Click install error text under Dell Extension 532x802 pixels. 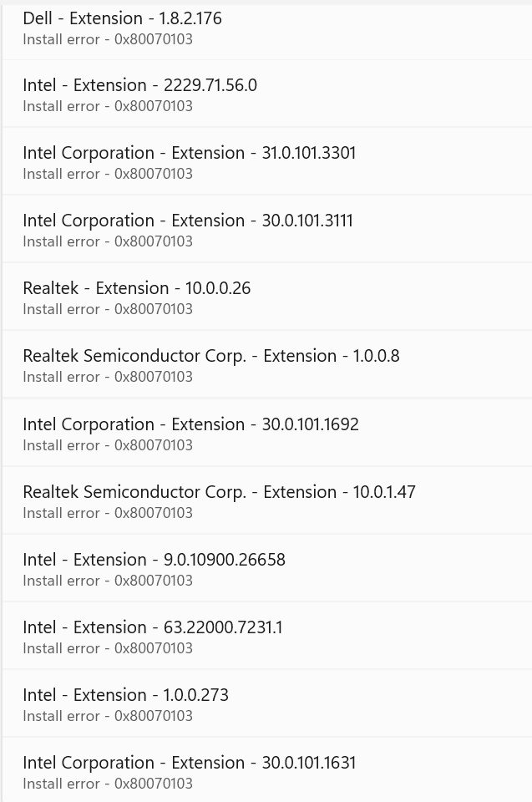pyautogui.click(x=108, y=39)
